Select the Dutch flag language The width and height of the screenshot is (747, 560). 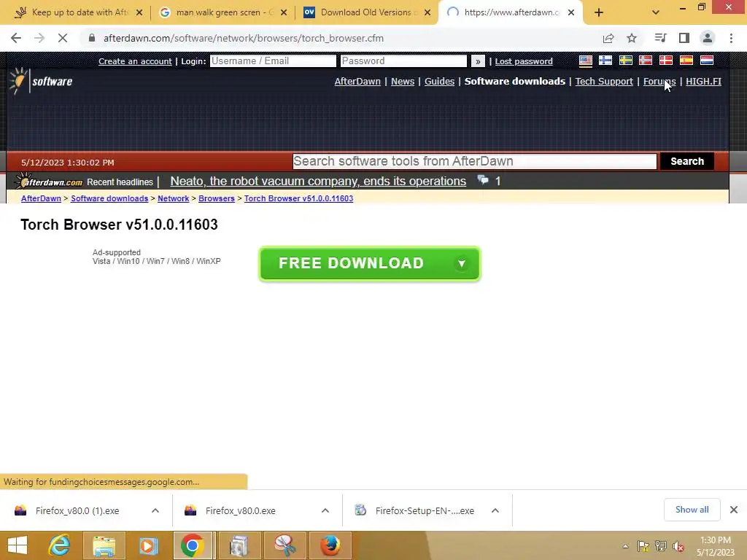pyautogui.click(x=706, y=61)
